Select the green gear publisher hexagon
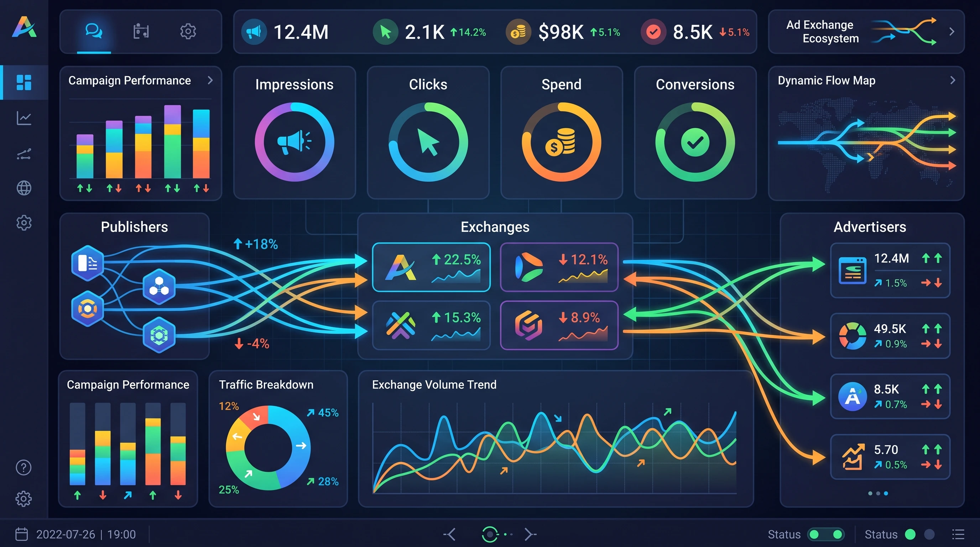The width and height of the screenshot is (980, 547). click(x=159, y=335)
